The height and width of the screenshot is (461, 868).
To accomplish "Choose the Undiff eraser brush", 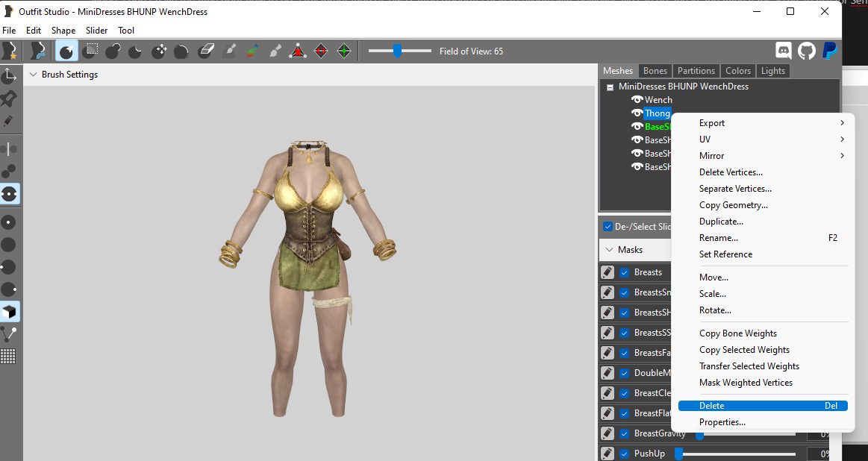I will [x=205, y=51].
